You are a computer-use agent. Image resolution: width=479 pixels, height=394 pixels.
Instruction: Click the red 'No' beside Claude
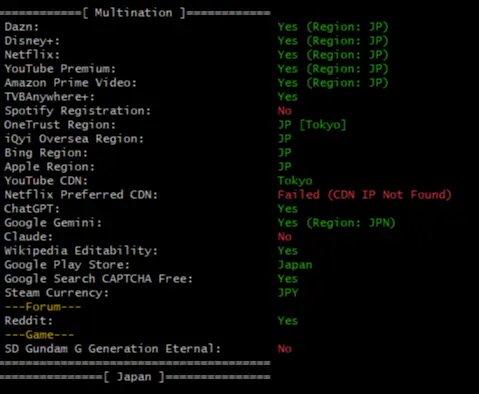[x=285, y=237]
